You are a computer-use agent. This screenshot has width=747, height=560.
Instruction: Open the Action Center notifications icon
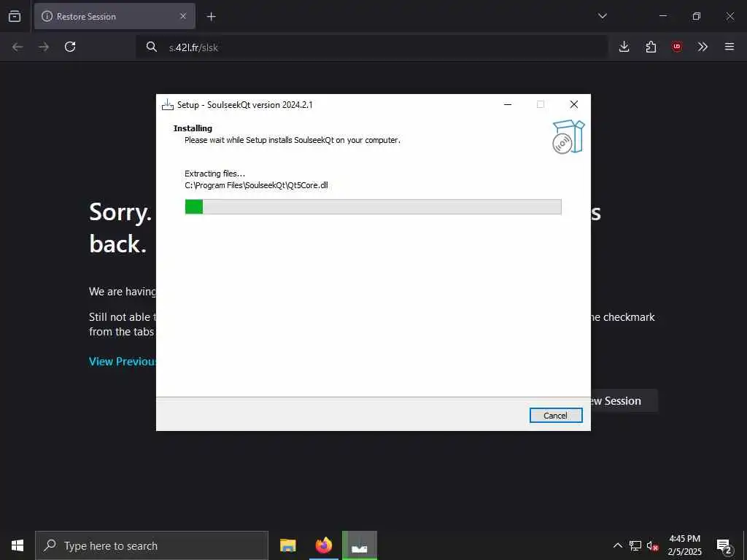(x=724, y=545)
